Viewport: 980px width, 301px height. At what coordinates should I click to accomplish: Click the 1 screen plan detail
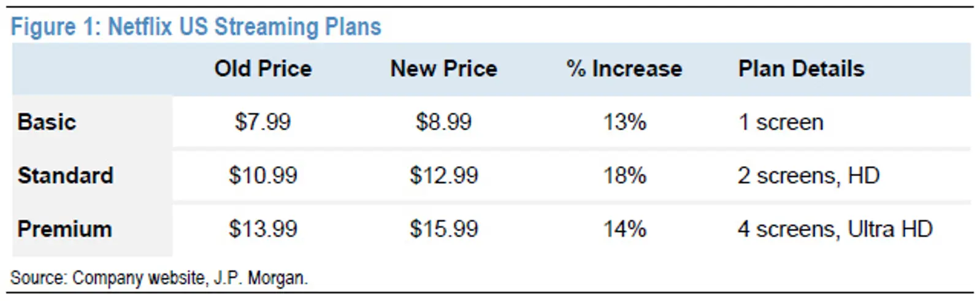click(781, 122)
